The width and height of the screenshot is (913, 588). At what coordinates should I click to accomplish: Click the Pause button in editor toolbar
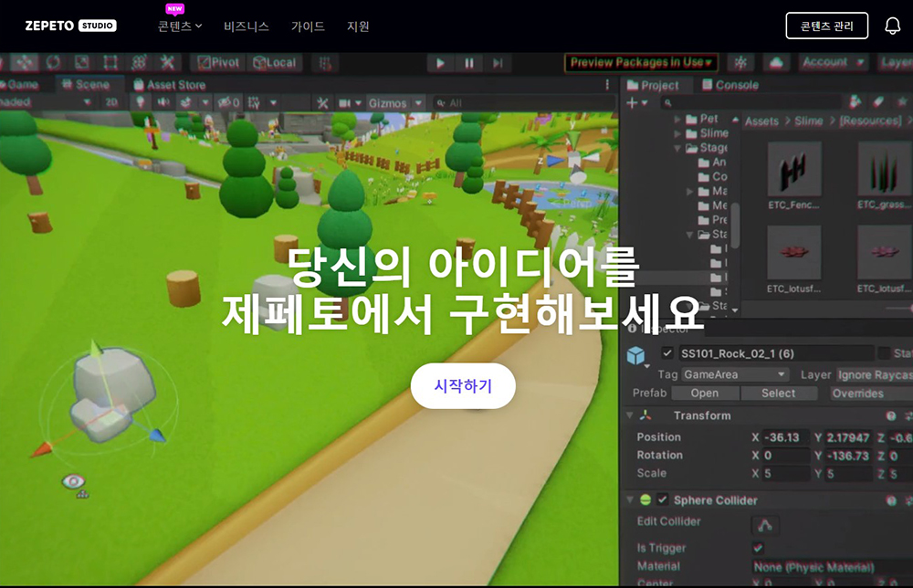point(469,63)
